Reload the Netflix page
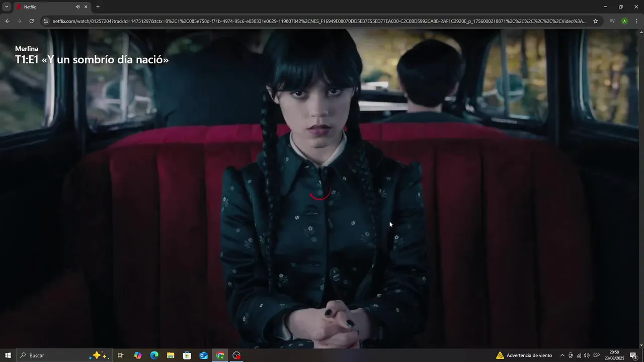This screenshot has width=644, height=362. pos(31,21)
